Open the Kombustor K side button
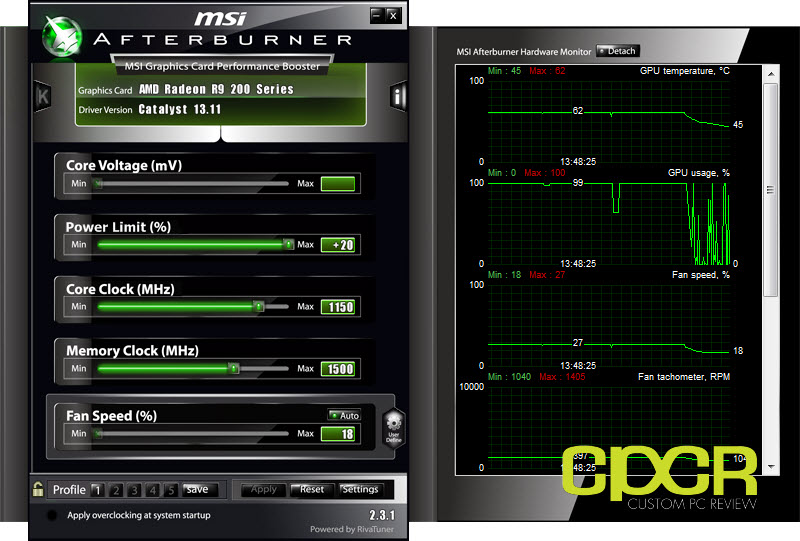This screenshot has width=800, height=541. 43,96
